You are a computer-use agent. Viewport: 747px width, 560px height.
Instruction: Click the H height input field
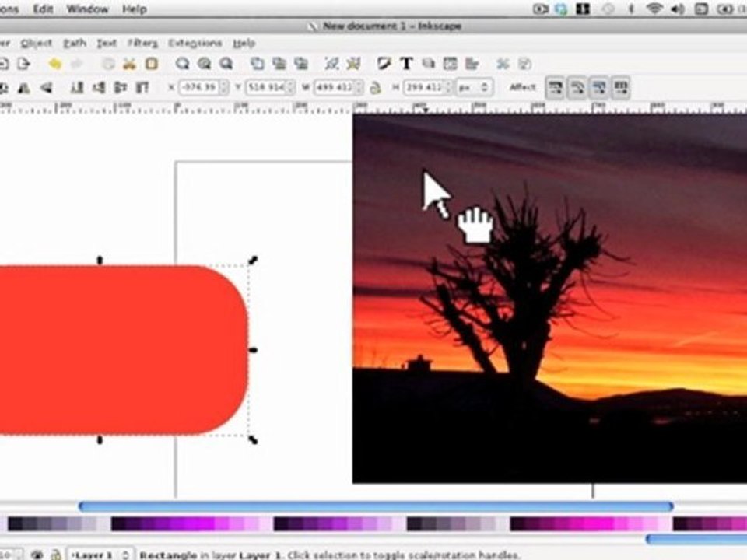[x=423, y=88]
